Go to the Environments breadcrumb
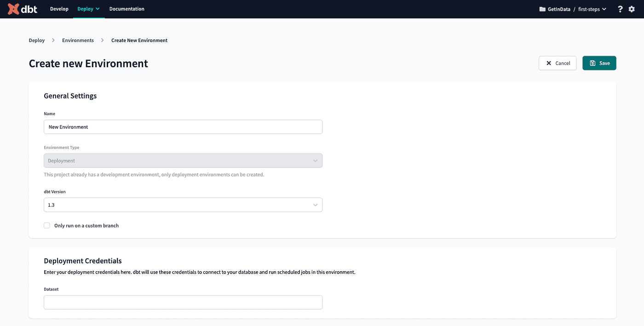 pos(78,41)
